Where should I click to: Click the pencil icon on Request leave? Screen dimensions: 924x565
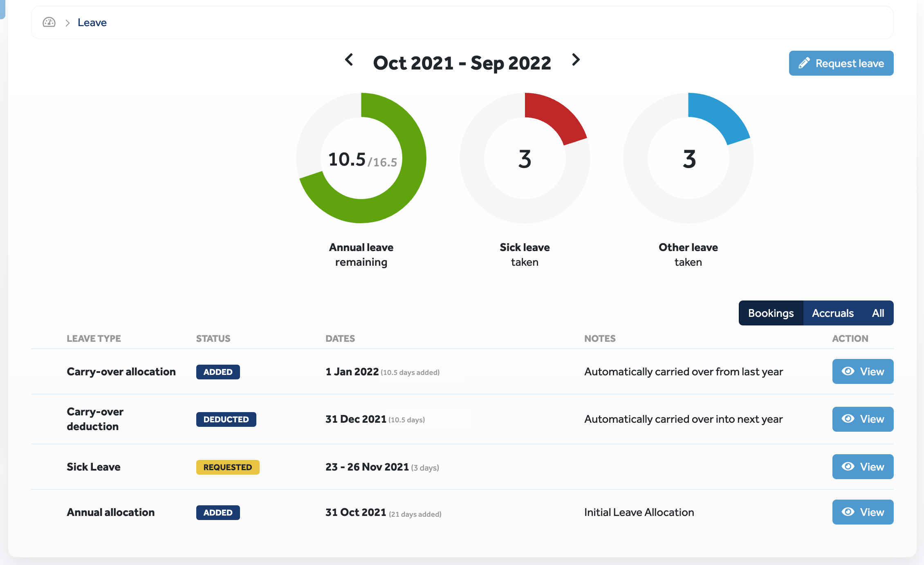[x=804, y=63]
